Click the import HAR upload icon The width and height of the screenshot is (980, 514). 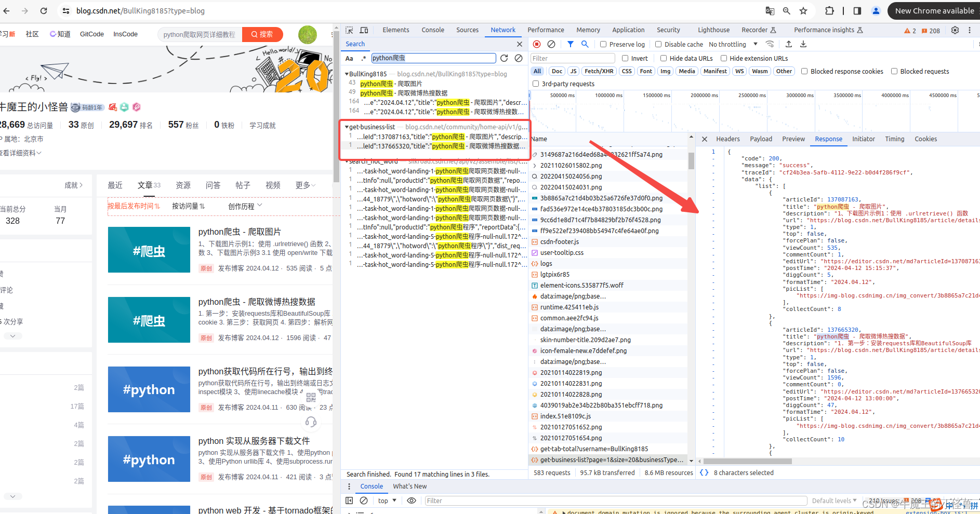789,44
